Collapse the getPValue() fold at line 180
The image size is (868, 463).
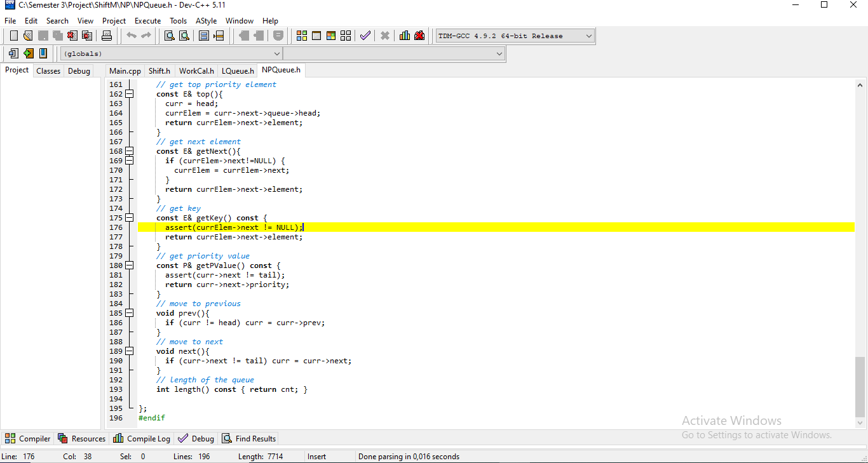point(130,265)
